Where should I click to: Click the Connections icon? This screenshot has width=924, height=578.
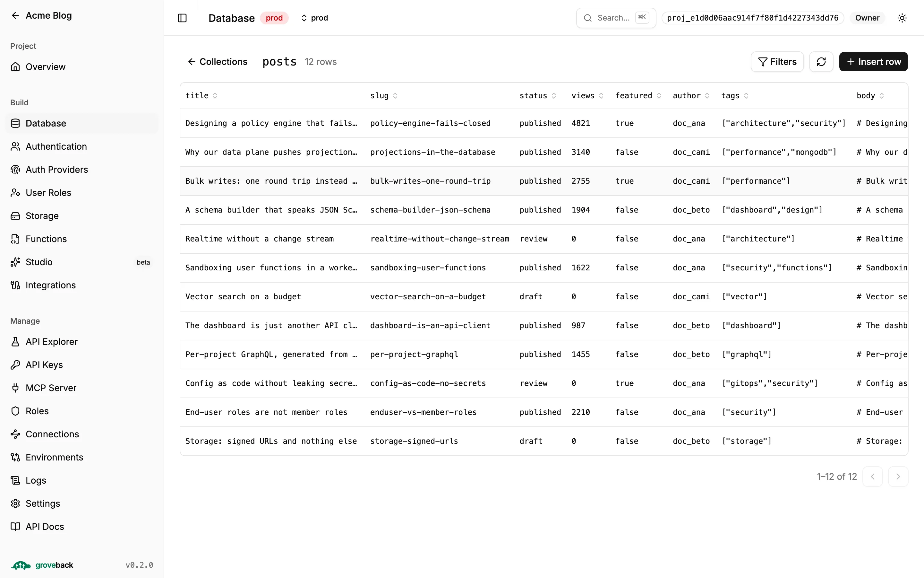(15, 434)
